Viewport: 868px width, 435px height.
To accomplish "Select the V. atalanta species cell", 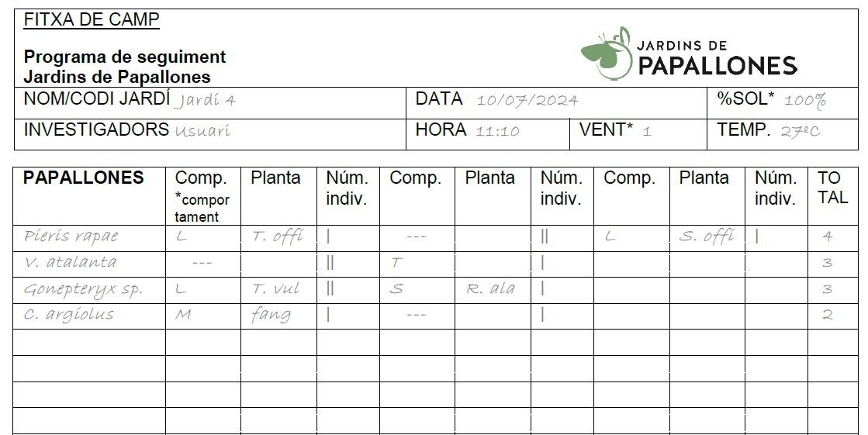I will point(89,264).
